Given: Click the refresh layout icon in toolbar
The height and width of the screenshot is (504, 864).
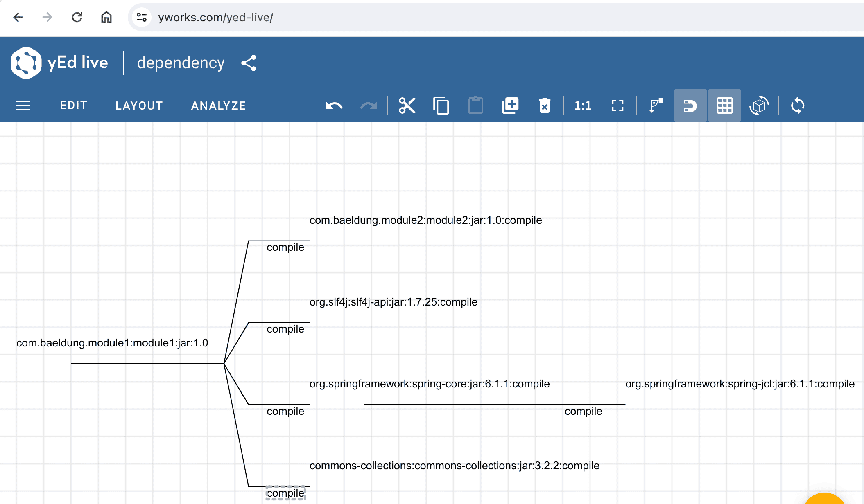Looking at the screenshot, I should point(797,106).
